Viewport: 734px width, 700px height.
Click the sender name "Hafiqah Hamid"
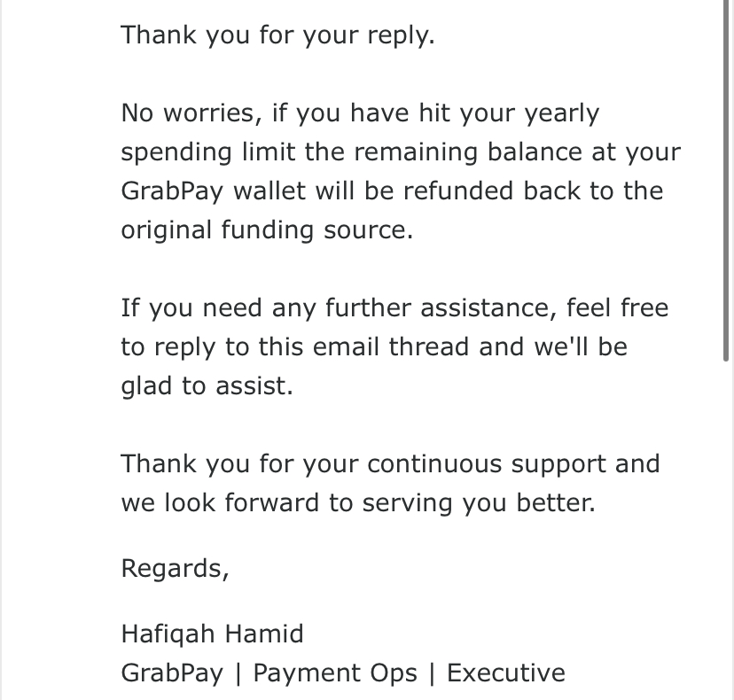(212, 634)
